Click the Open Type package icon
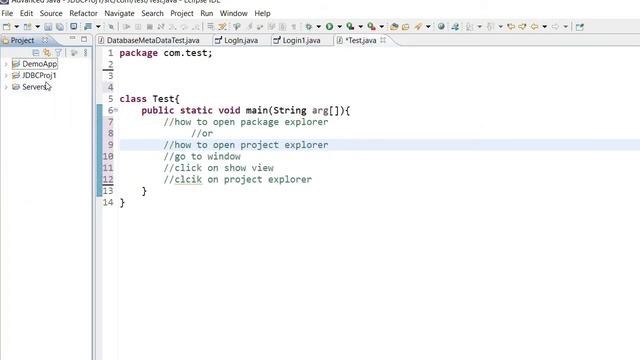 tap(394, 27)
